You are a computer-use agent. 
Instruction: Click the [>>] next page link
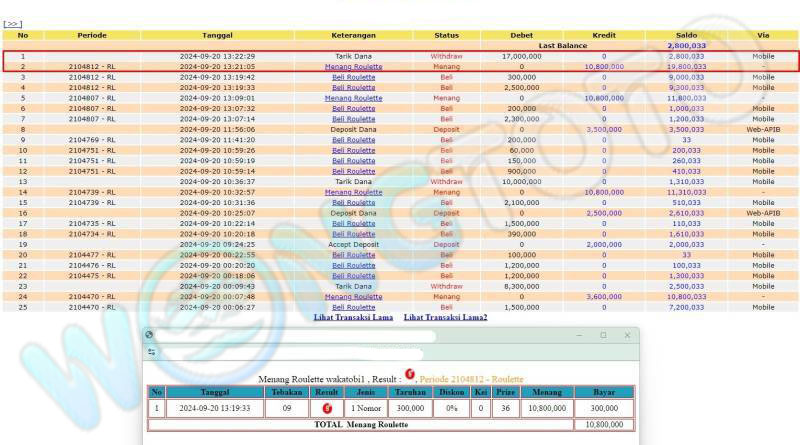13,23
